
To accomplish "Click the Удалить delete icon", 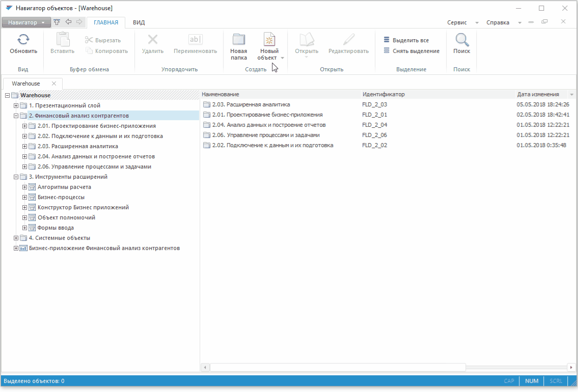I will 153,39.
